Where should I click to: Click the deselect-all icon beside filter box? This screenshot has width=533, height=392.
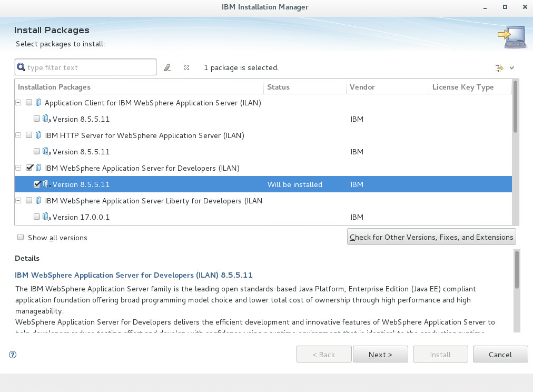tap(186, 67)
